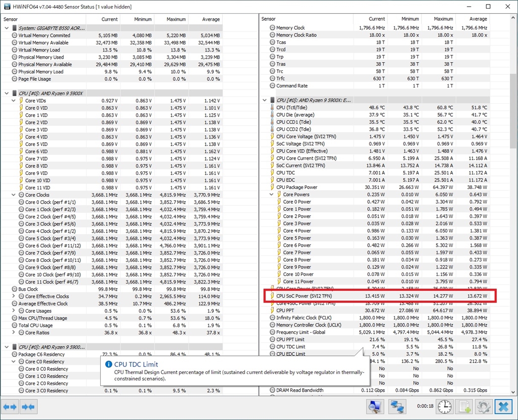Image resolution: width=518 pixels, height=420 pixels.
Task: Close sensors with blue X button
Action: point(503,407)
